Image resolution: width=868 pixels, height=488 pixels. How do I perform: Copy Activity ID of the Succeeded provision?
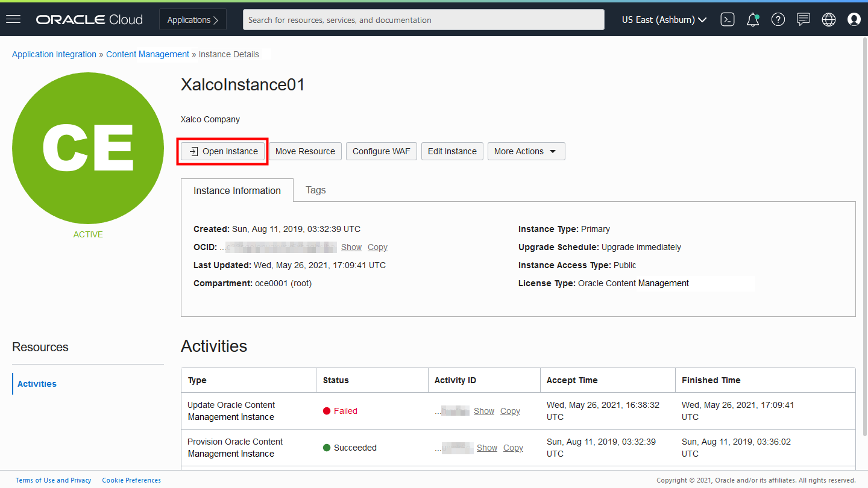point(513,448)
